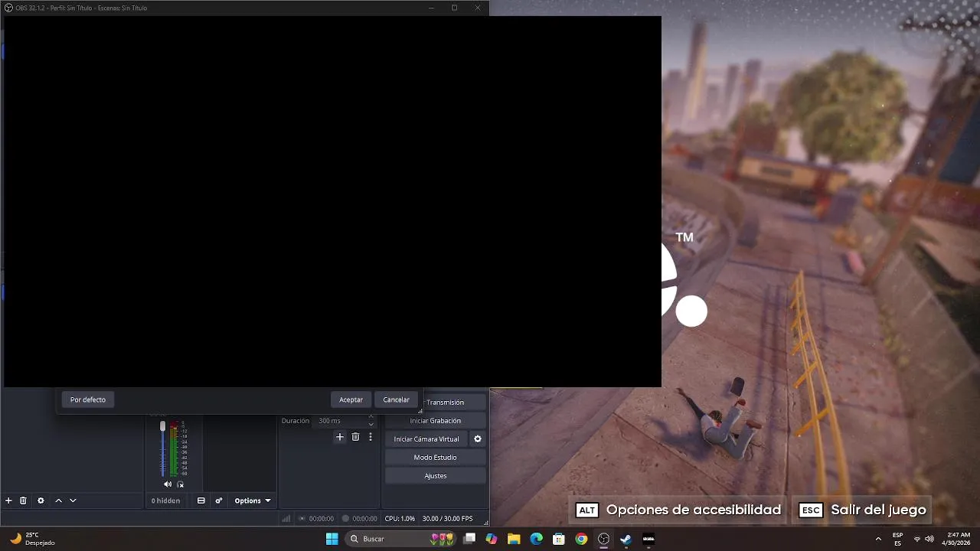Open advanced audio properties gears icon
Screen dimensions: 980x551
(x=219, y=500)
